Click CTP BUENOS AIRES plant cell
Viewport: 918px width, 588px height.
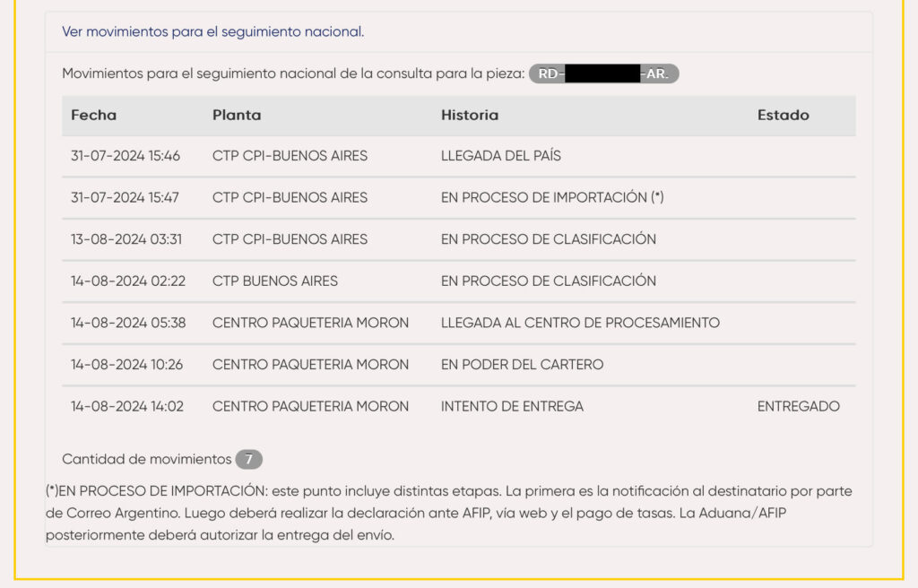pos(275,281)
